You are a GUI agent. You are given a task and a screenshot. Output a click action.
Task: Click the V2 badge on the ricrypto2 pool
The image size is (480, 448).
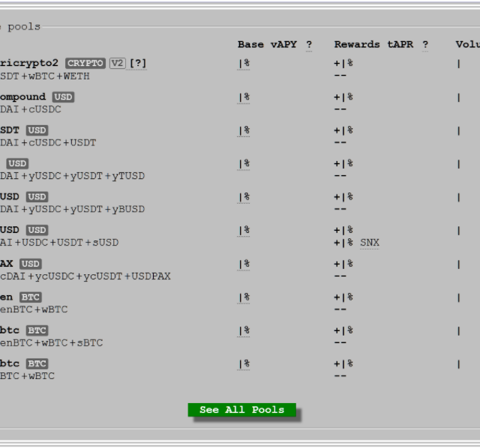click(117, 63)
